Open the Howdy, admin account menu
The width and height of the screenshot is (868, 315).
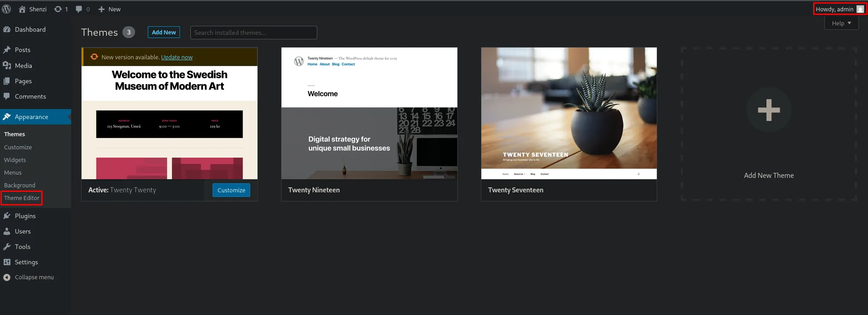point(840,9)
